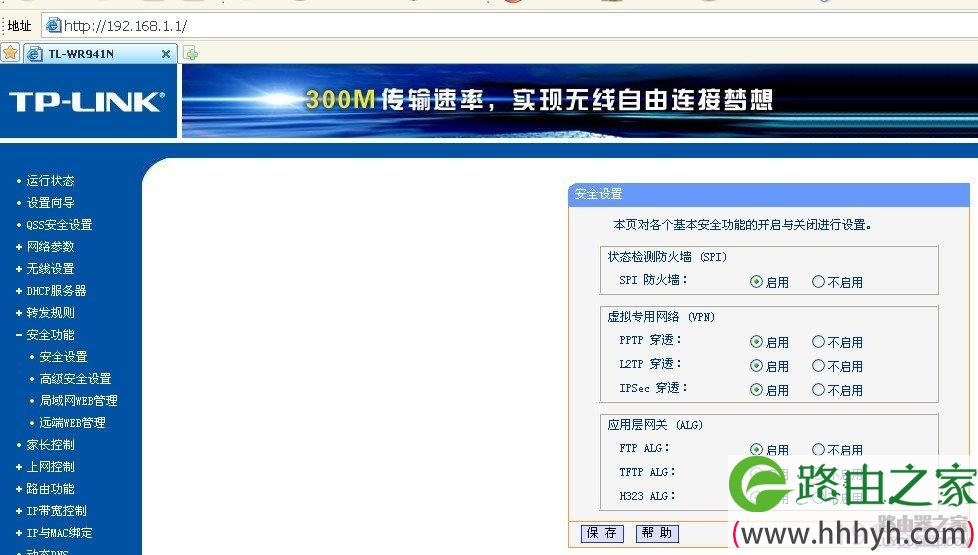Enable L2TP 穿透
Image resolution: width=978 pixels, height=555 pixels.
[757, 366]
